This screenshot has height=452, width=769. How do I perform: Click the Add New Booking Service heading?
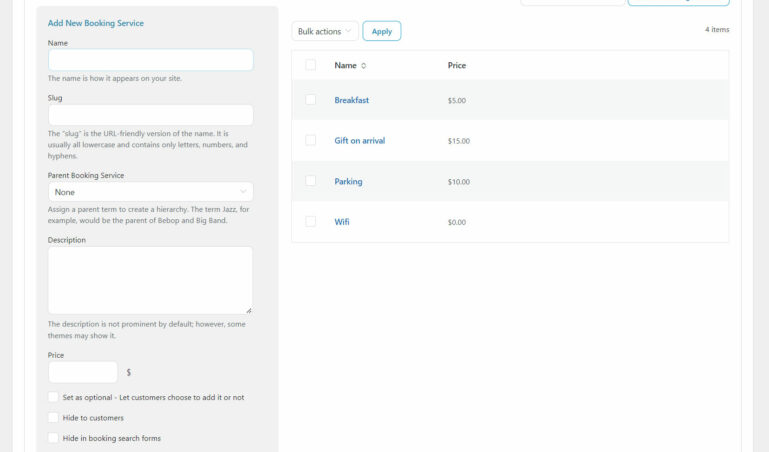pyautogui.click(x=96, y=23)
